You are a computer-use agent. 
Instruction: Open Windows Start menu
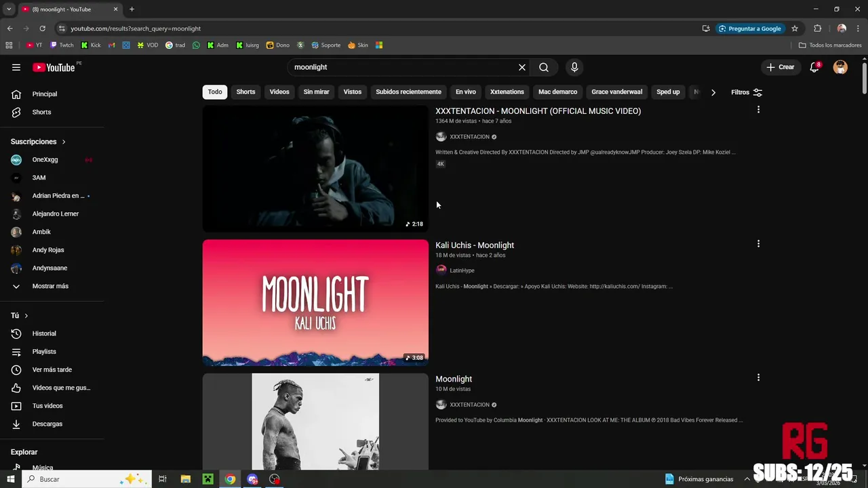coord(10,479)
